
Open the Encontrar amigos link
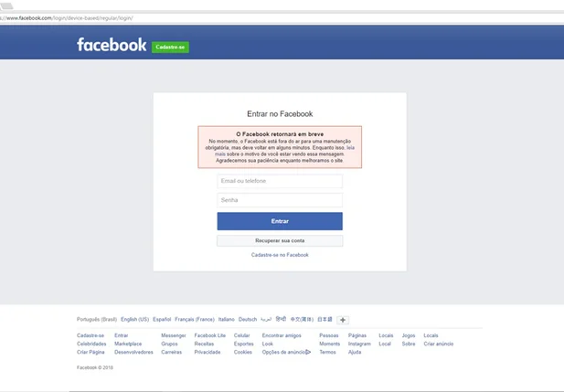click(x=282, y=335)
